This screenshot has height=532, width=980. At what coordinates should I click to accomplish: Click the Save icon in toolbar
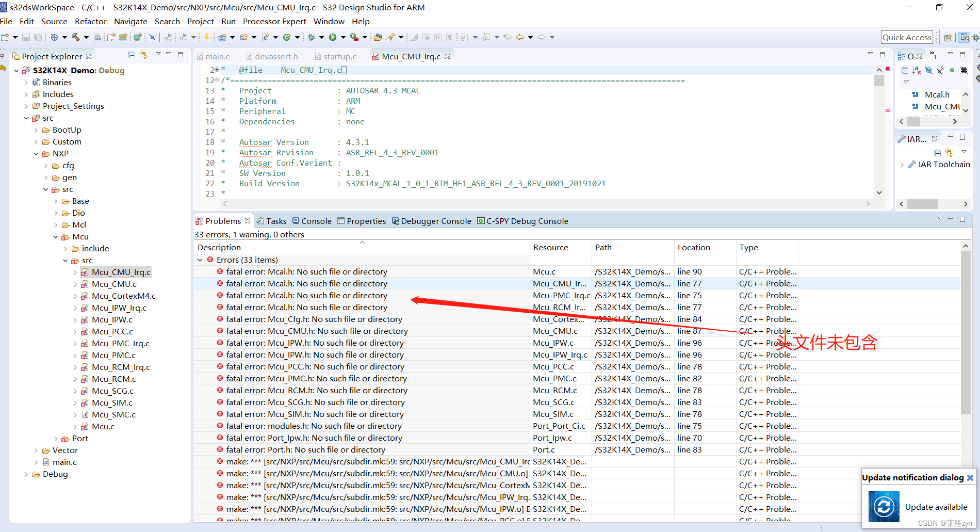(26, 37)
